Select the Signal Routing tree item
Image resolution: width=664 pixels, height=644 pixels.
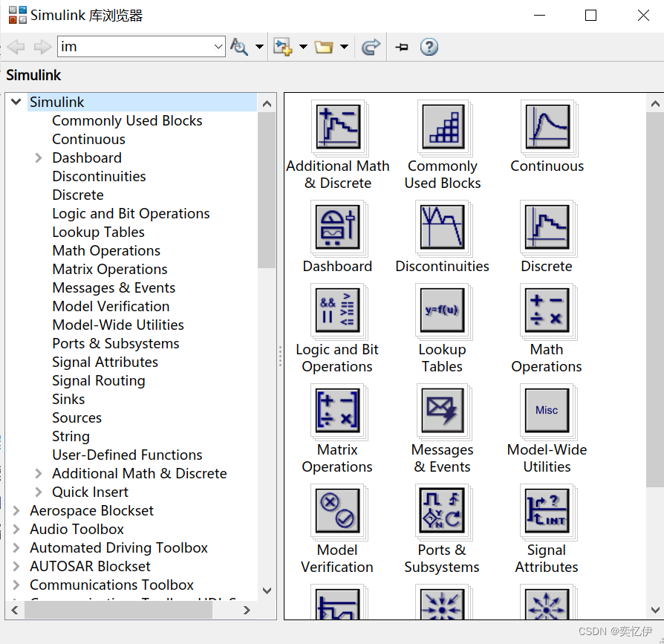(x=99, y=380)
